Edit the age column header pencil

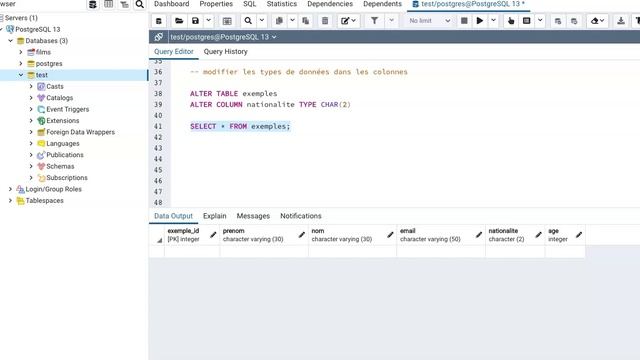579,235
